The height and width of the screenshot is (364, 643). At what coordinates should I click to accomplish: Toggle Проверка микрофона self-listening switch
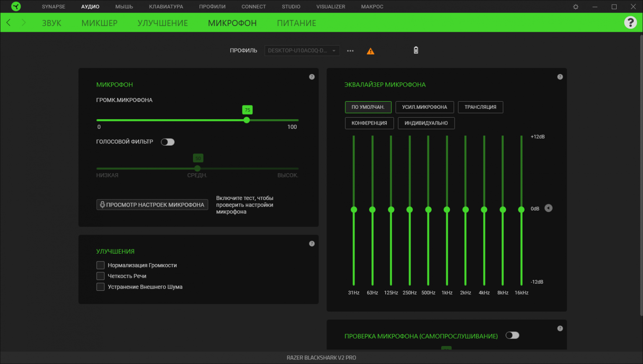[x=512, y=335]
